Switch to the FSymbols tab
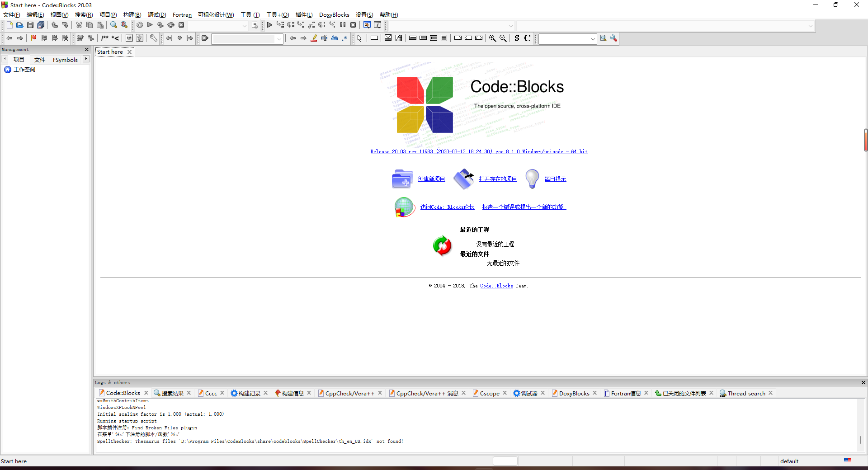 (65, 60)
